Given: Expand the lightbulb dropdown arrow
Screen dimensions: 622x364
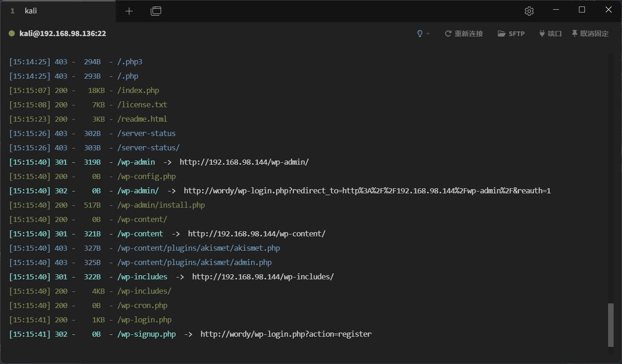Looking at the screenshot, I should click(428, 34).
